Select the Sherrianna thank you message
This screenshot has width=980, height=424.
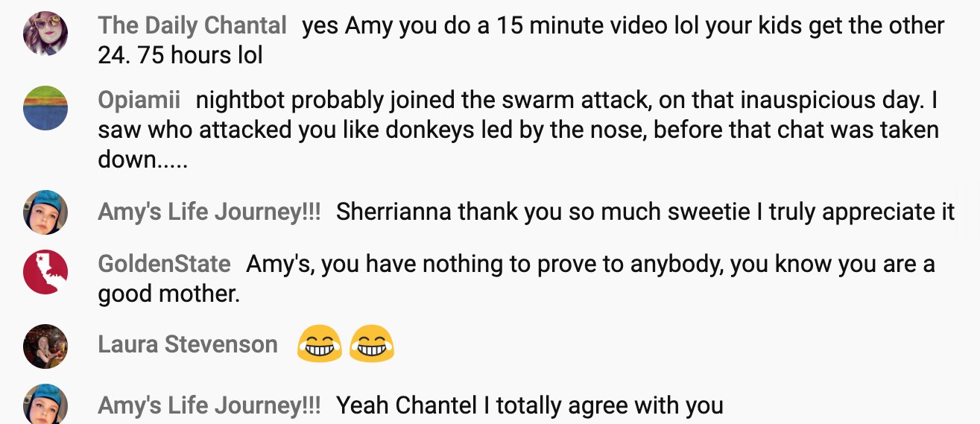(645, 212)
